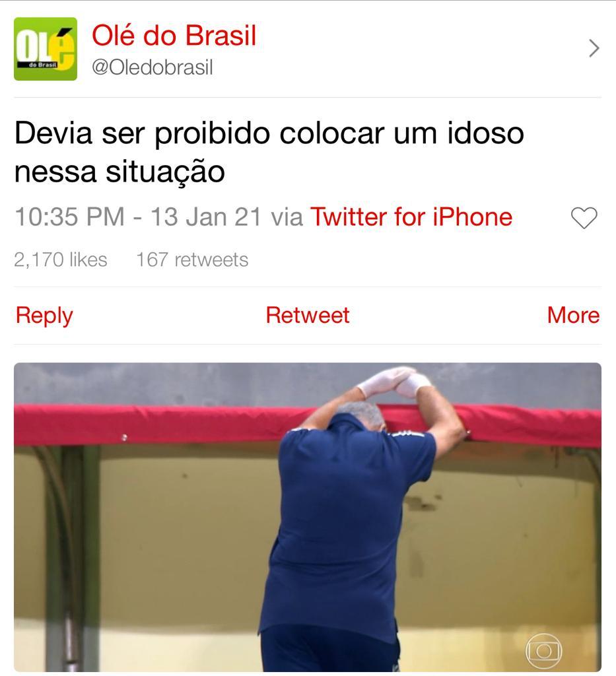This screenshot has width=616, height=676.
Task: Open the @Oledobrasil handle
Action: coord(153,67)
